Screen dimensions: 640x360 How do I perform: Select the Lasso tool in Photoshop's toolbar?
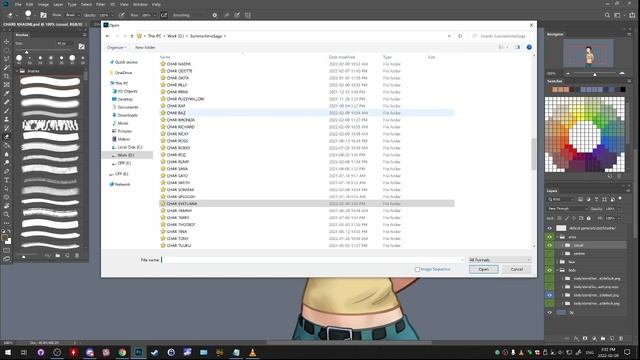[x=7, y=59]
